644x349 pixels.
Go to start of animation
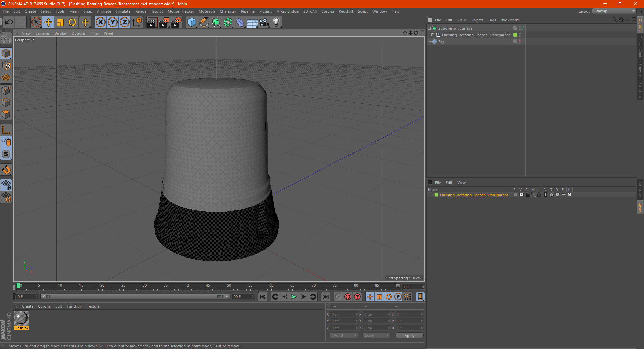[263, 297]
